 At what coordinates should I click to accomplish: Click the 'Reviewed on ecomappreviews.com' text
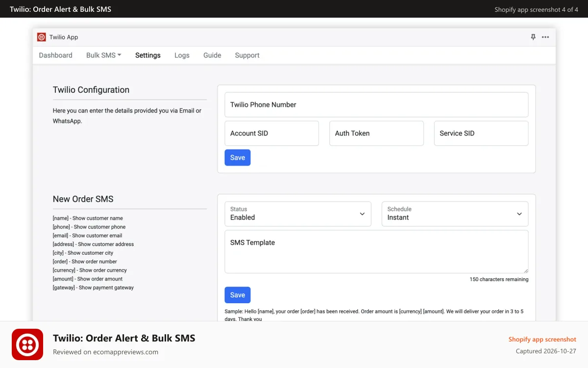[x=105, y=352]
